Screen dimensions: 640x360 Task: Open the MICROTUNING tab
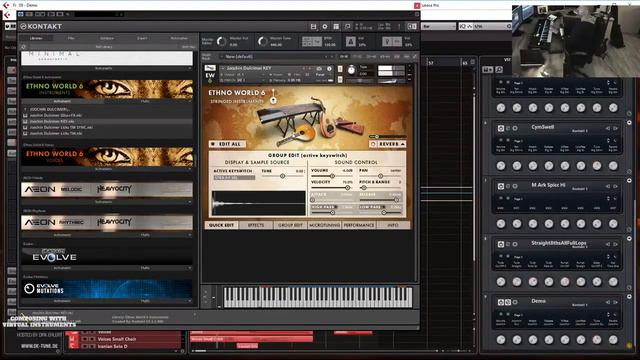click(x=324, y=225)
